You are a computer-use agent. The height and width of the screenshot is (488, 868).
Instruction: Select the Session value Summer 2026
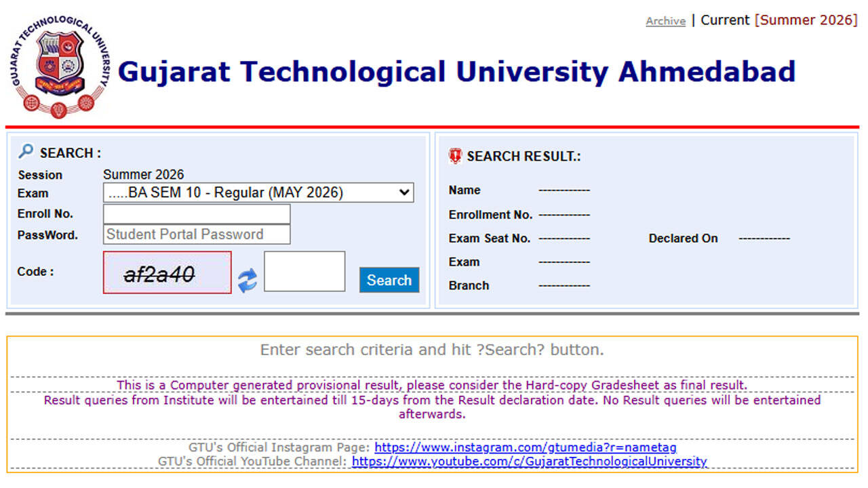(143, 175)
